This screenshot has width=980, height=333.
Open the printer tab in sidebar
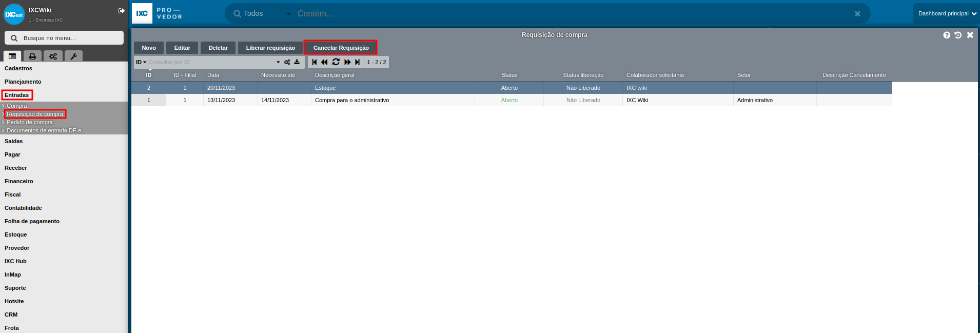point(32,56)
